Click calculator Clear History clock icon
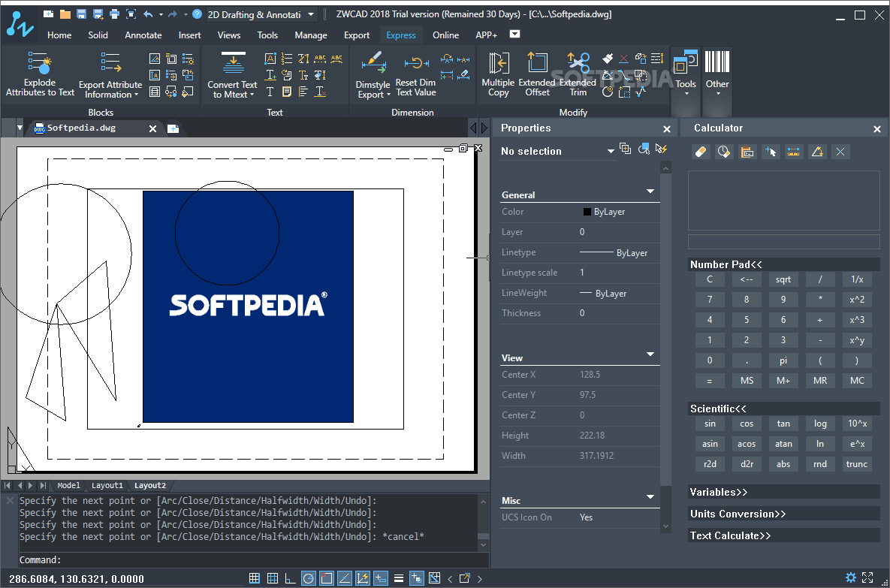This screenshot has width=890, height=588. [x=724, y=152]
